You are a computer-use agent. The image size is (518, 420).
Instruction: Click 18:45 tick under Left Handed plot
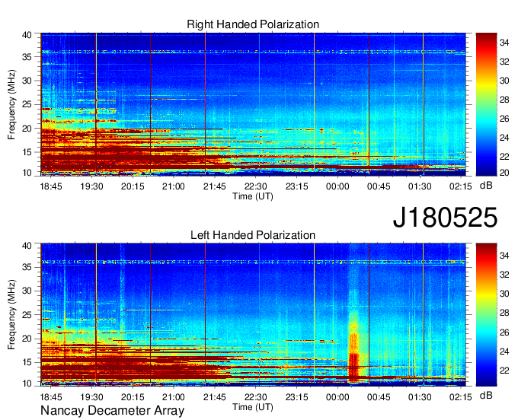51,397
